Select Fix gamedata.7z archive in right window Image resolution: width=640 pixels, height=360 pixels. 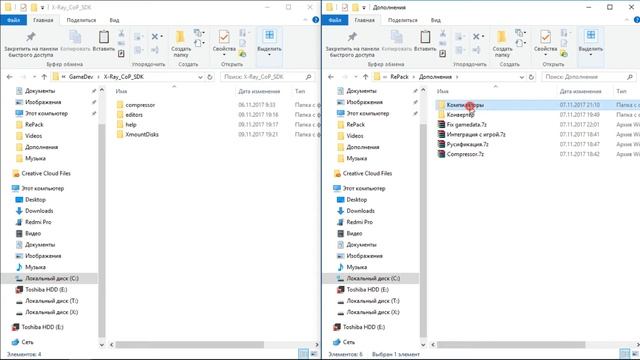pyautogui.click(x=466, y=124)
